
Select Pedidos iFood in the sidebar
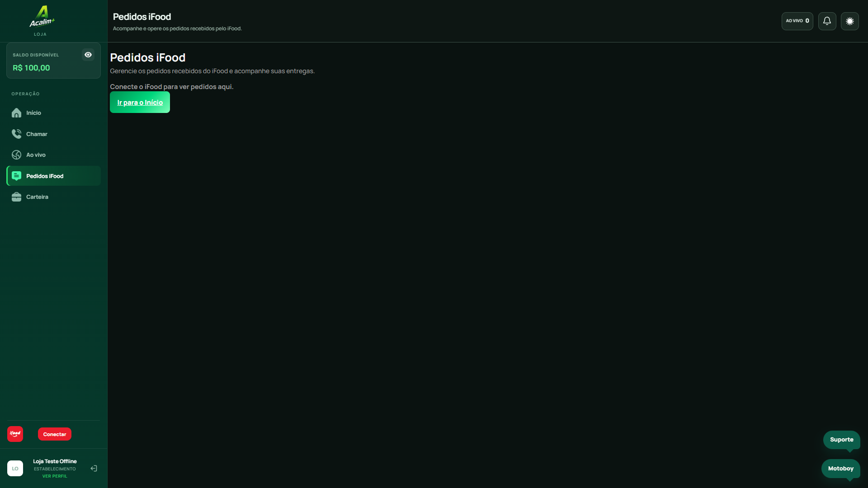point(53,176)
